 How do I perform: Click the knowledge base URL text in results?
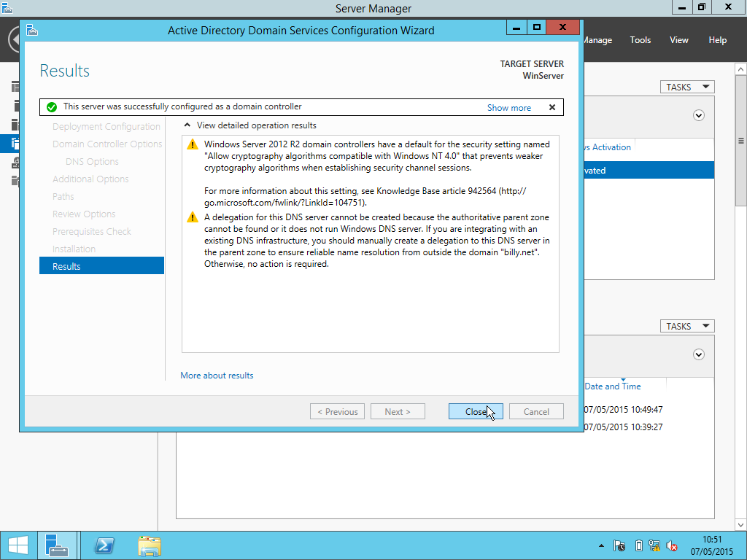coord(365,197)
